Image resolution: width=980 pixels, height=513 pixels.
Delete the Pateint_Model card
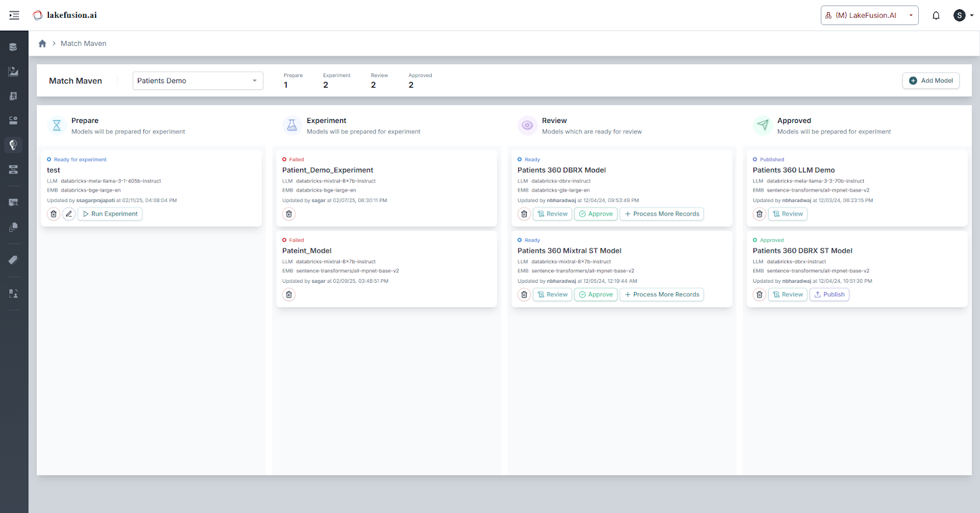pyautogui.click(x=289, y=295)
